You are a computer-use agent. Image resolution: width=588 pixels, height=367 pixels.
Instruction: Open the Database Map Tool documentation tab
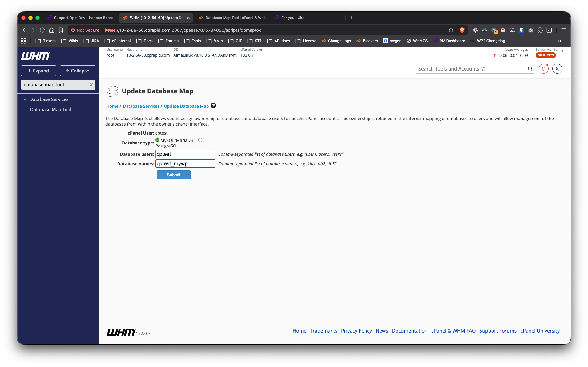pyautogui.click(x=232, y=18)
